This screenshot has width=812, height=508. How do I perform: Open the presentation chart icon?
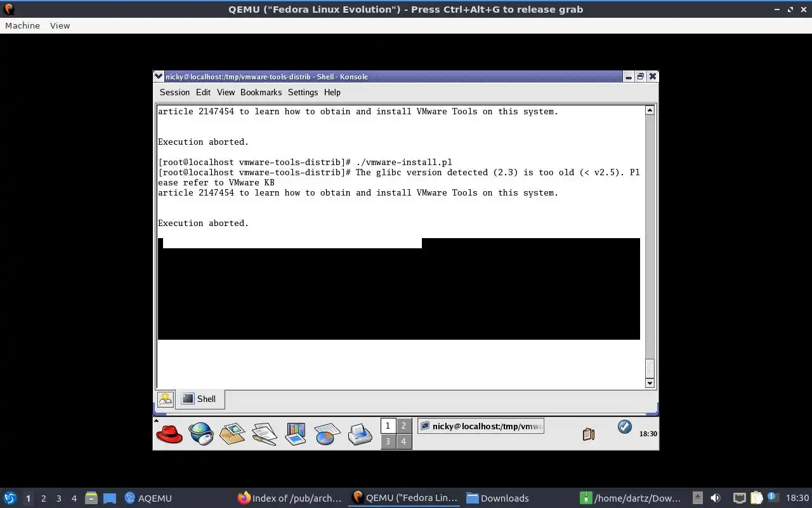296,434
